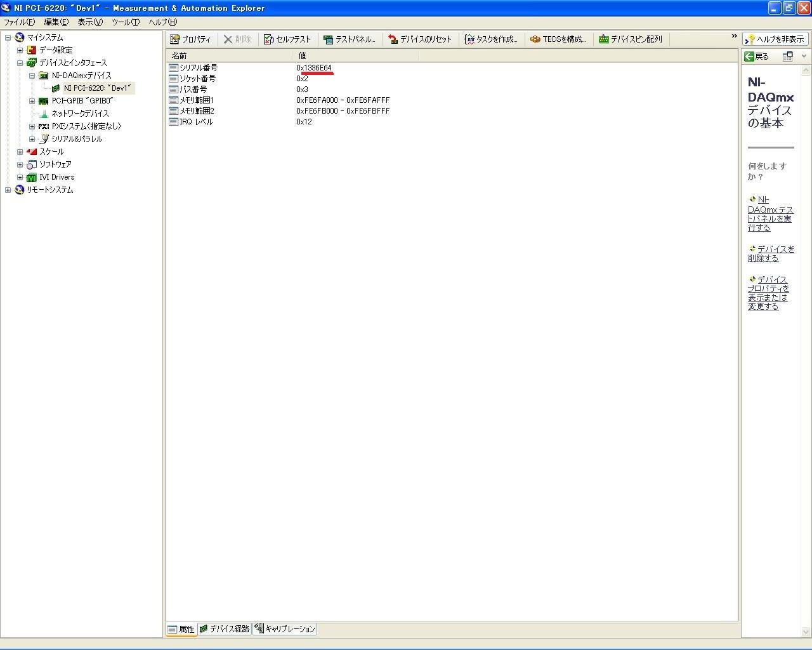Screen dimensions: 812x650
Task: Collapse the NI-DAQmxデバイス node
Action: pos(32,76)
